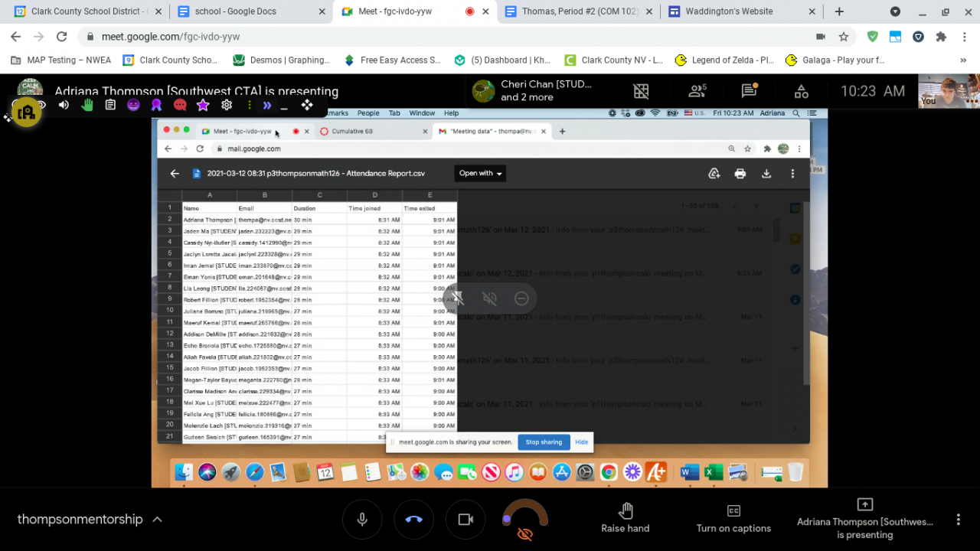Click the purple star extension icon
Image resolution: width=980 pixels, height=551 pixels.
(x=203, y=105)
